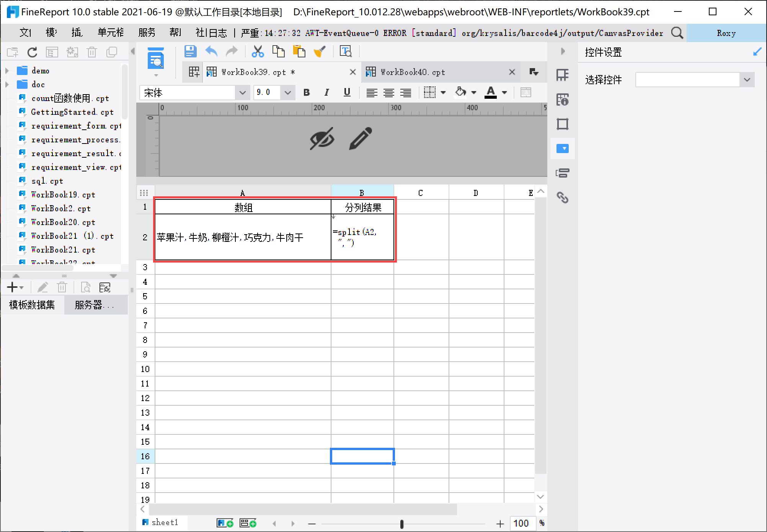767x532 pixels.
Task: Toggle Bold text formatting
Action: (x=306, y=93)
